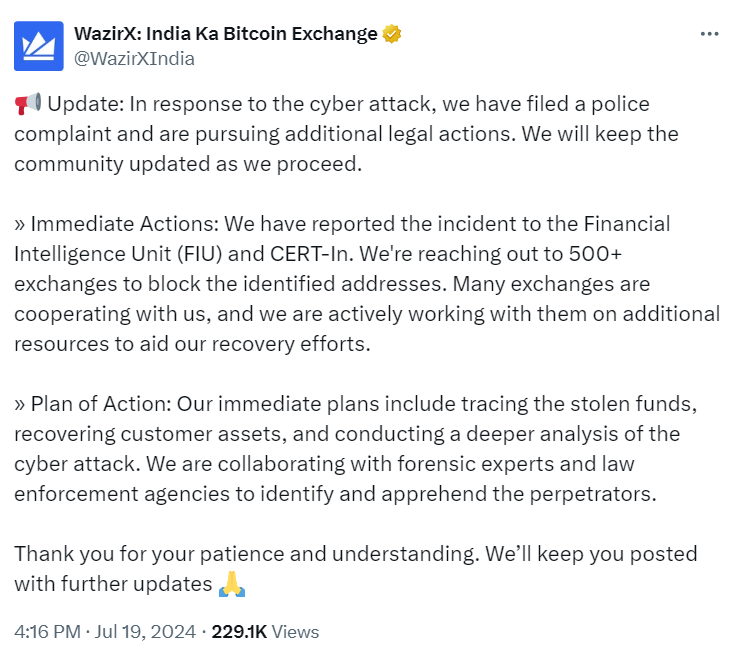Click the » marker before Immediate Actions

click(20, 224)
